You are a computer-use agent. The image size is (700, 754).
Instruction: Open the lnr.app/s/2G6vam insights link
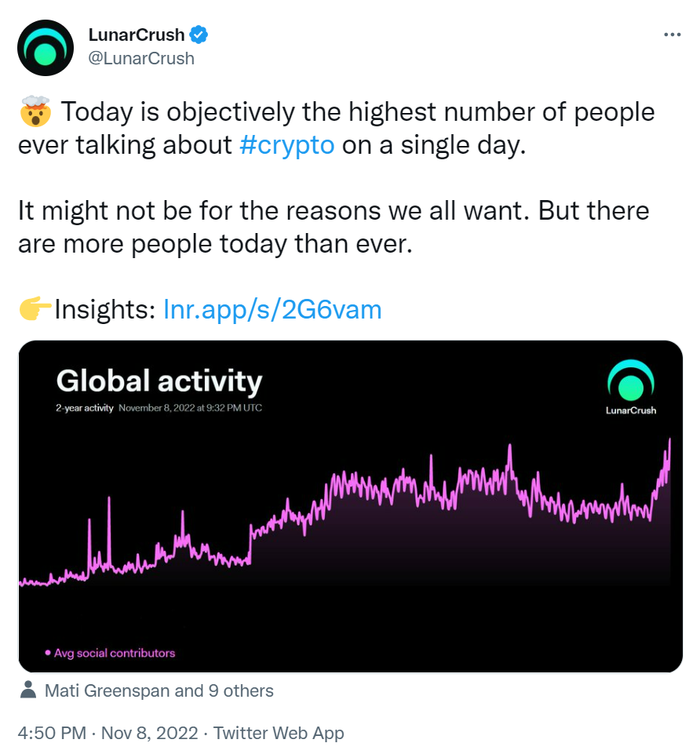point(272,310)
